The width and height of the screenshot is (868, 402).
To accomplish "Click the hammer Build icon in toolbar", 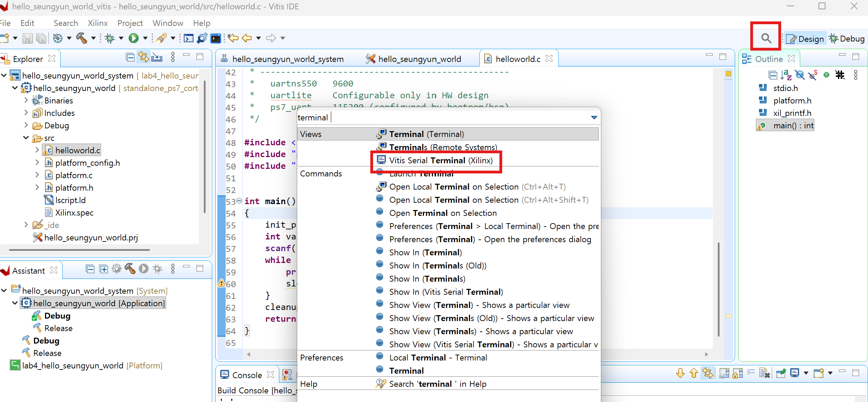I will (82, 38).
